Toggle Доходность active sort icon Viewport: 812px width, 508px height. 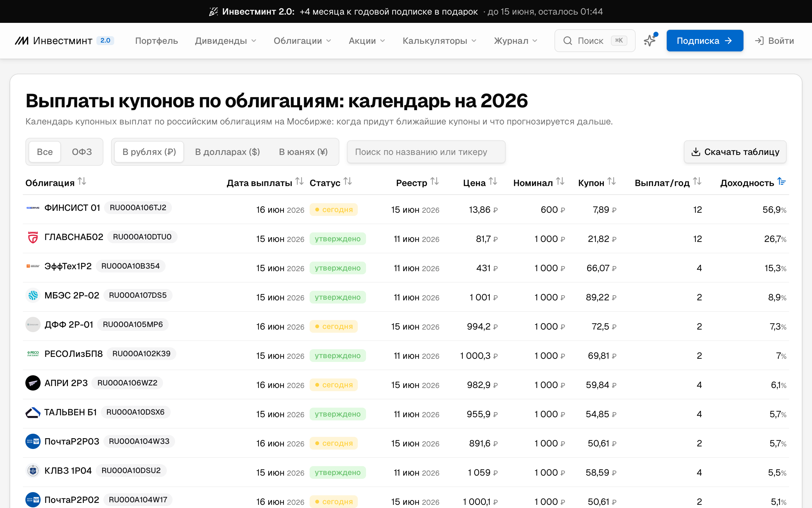tap(782, 182)
